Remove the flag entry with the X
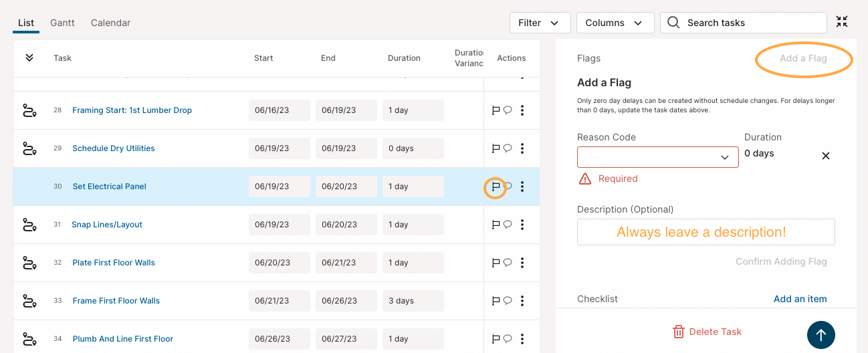This screenshot has height=353, width=868. pos(826,156)
